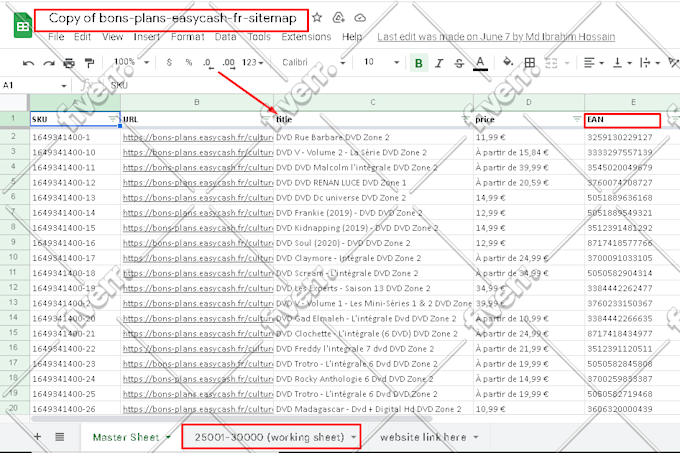Open the URL column filter
This screenshot has height=453, width=680.
[x=265, y=119]
